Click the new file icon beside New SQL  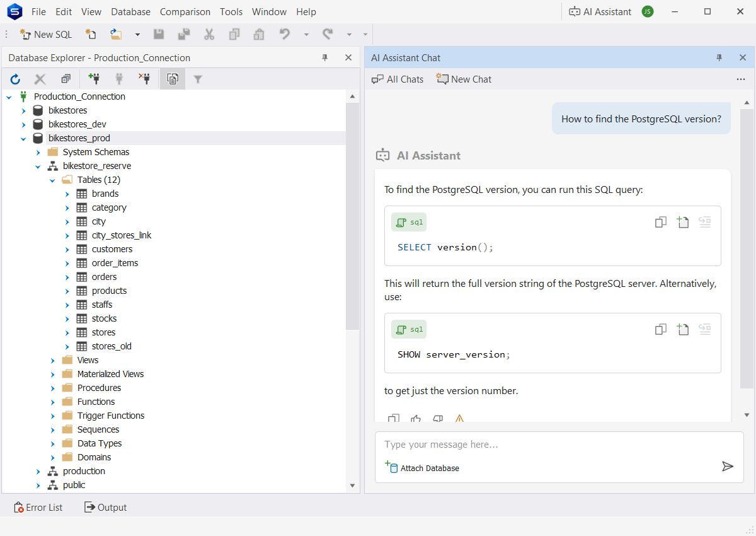[91, 35]
